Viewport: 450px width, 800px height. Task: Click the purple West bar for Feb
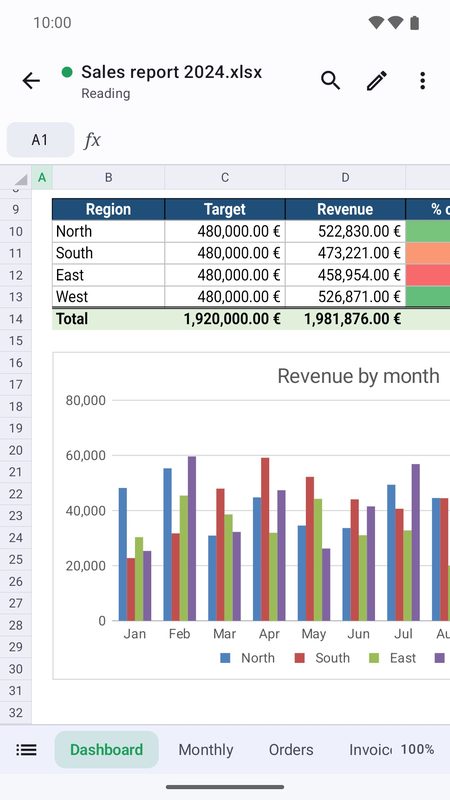pos(192,538)
